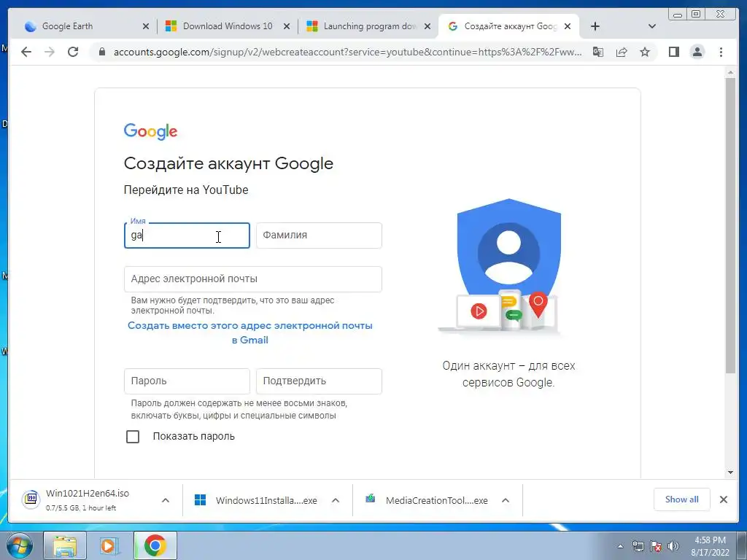This screenshot has height=560, width=747.
Task: Click the Подтвердить confirm password field
Action: [x=319, y=381]
